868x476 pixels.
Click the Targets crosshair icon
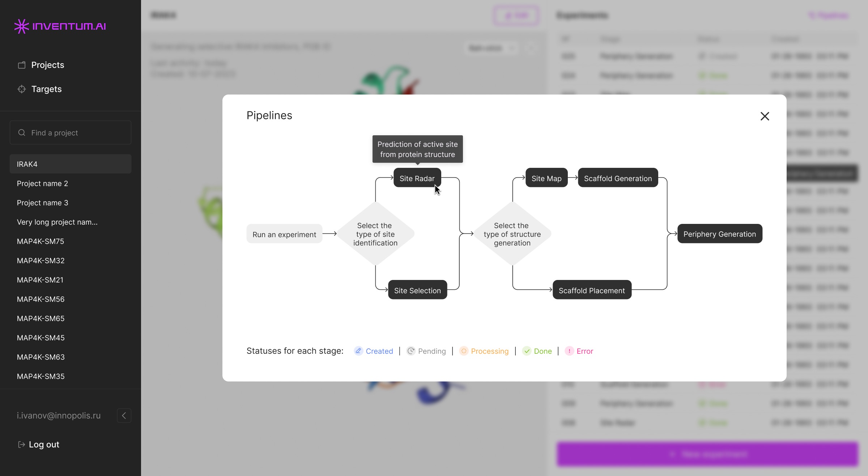point(22,89)
